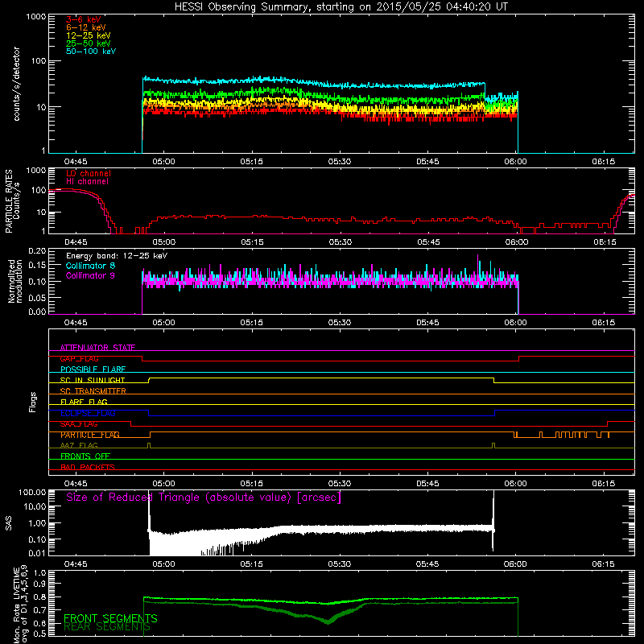Click the PARTICLE_FLAG label
This screenshot has height=644, width=644.
tap(90, 435)
